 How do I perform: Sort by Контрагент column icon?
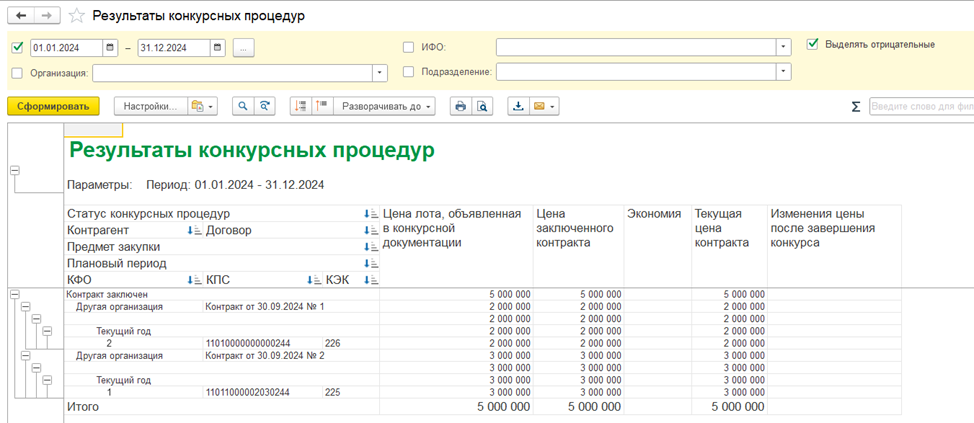[194, 230]
